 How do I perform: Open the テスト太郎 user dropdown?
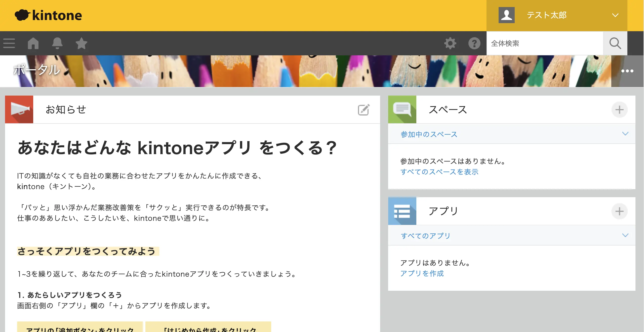[557, 15]
